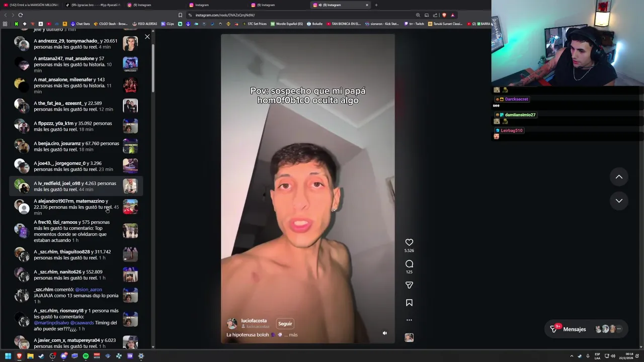644x362 pixels.
Task: Toggle the reel sound mute icon
Action: coord(385,333)
